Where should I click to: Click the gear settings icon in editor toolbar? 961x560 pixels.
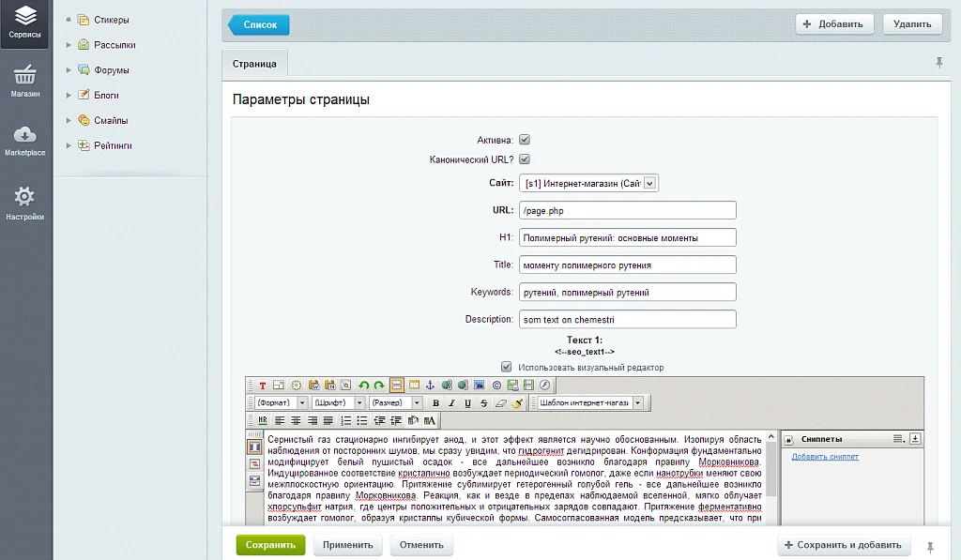coord(296,386)
